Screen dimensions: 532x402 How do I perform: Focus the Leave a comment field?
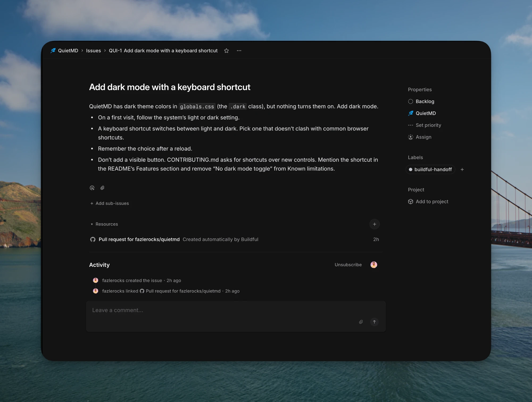[236, 316]
